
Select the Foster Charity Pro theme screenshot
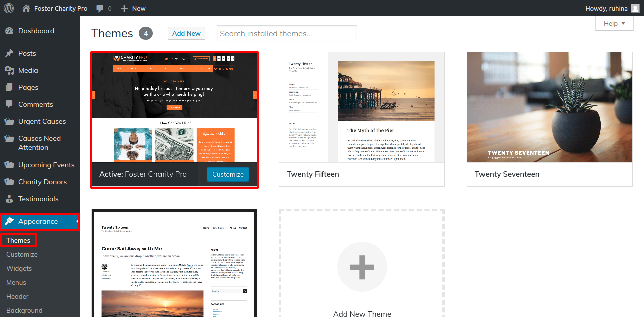click(175, 107)
